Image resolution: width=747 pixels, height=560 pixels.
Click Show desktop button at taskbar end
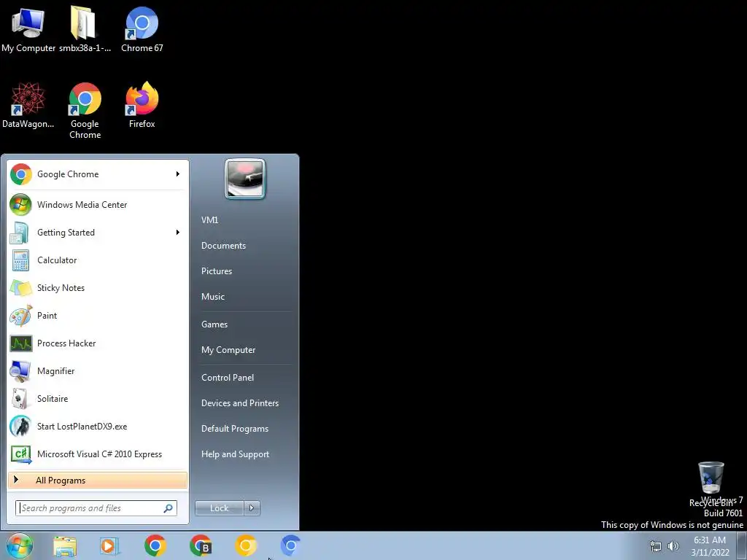click(x=742, y=546)
